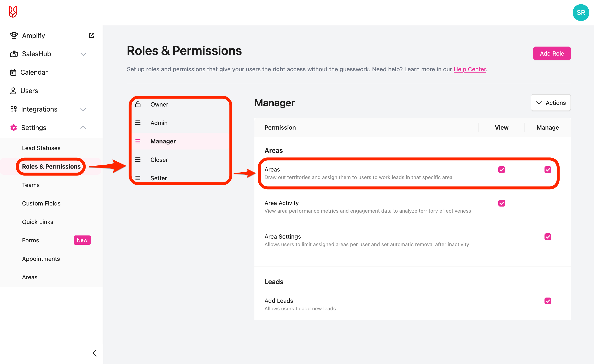The height and width of the screenshot is (364, 594).
Task: Go to Custom Fields settings
Action: pyautogui.click(x=41, y=203)
